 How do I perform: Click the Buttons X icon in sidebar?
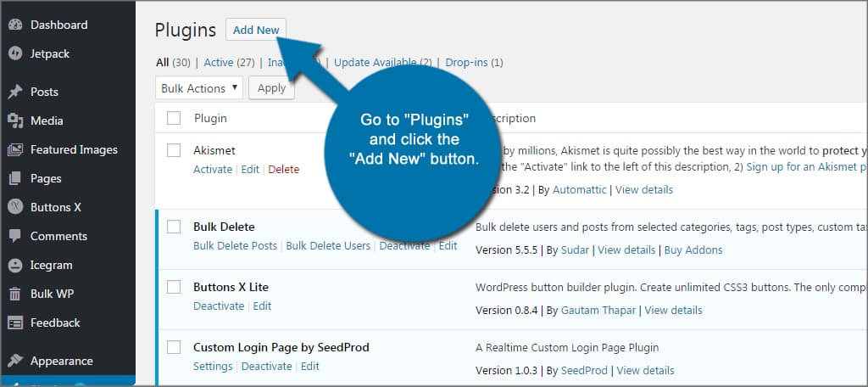[x=15, y=207]
